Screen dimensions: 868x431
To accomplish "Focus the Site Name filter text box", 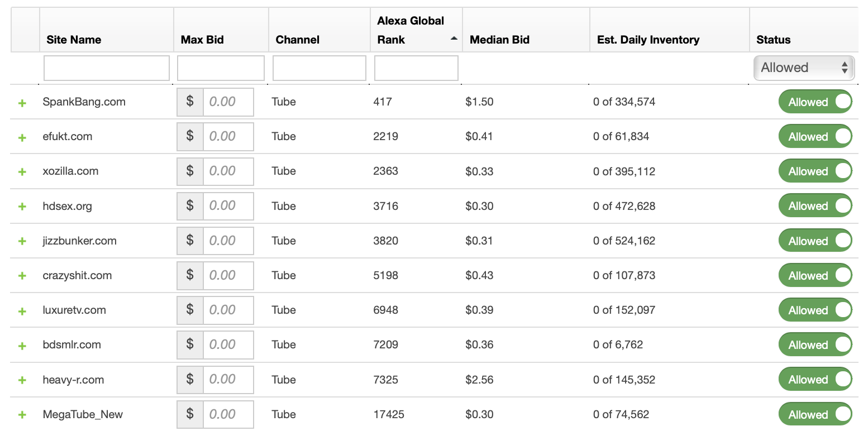I will (x=106, y=68).
